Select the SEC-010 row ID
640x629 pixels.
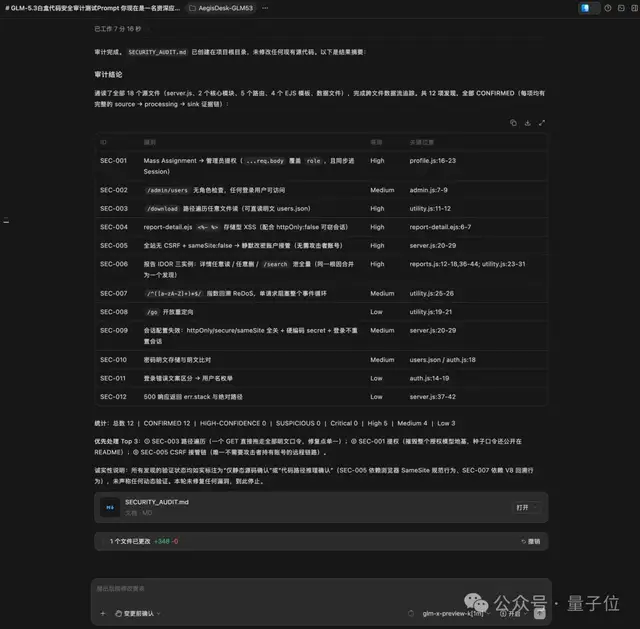[113, 360]
